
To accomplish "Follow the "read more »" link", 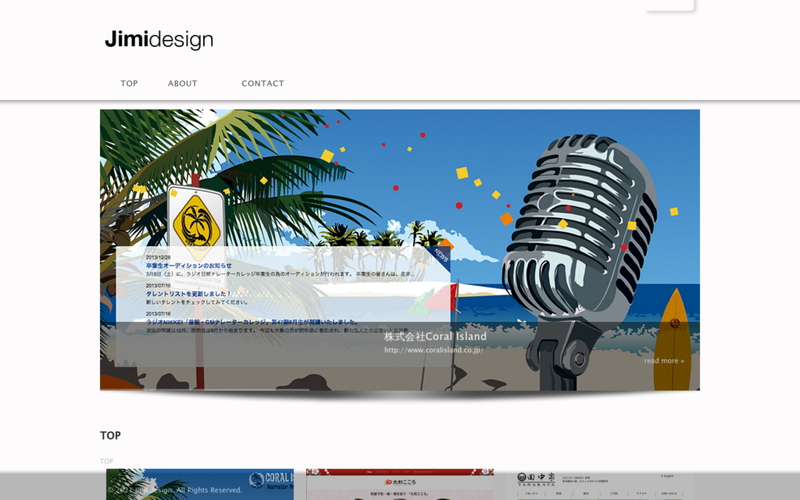I will [664, 361].
